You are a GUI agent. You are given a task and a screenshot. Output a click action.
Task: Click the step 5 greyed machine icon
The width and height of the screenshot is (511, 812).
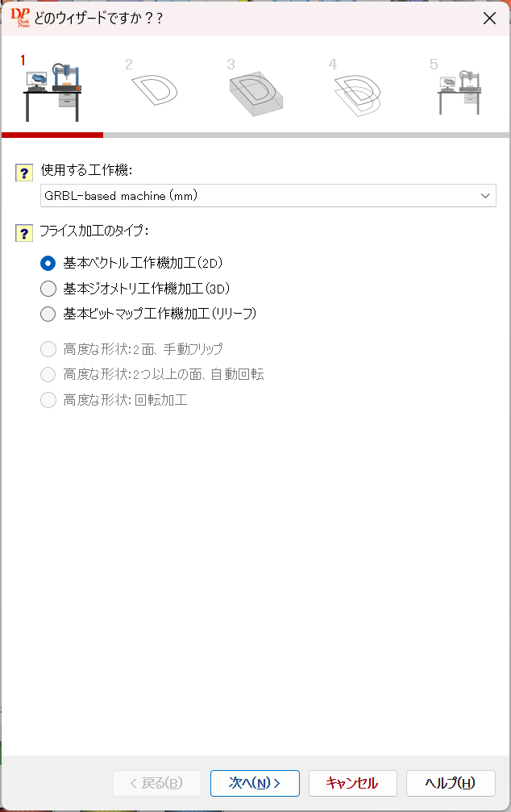point(459,92)
